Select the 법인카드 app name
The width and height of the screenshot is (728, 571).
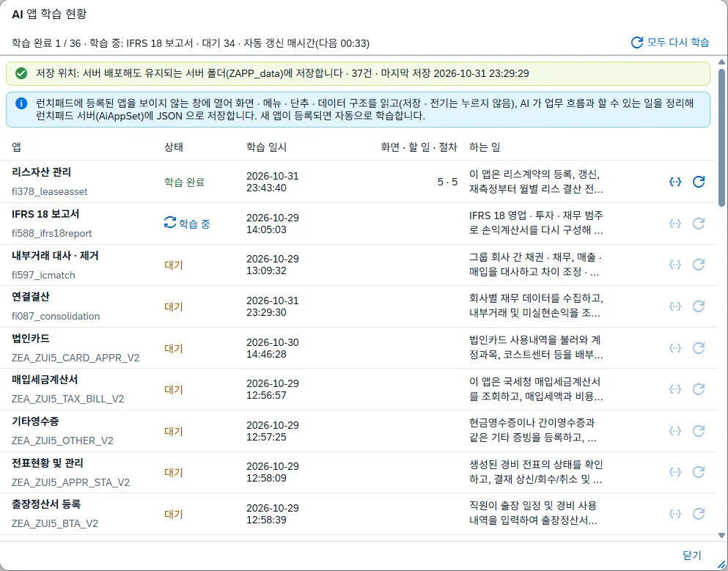pyautogui.click(x=31, y=339)
